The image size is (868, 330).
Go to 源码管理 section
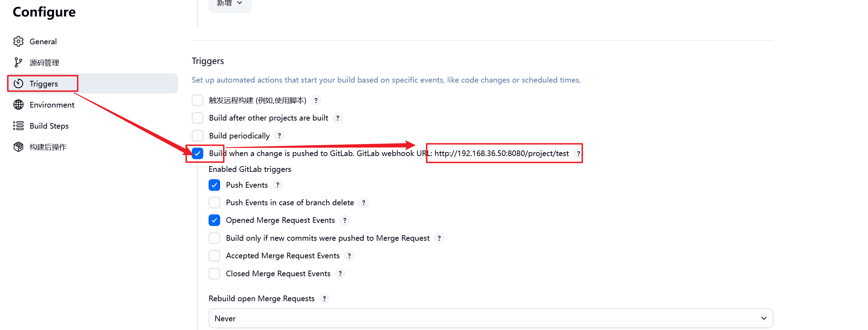[93, 63]
